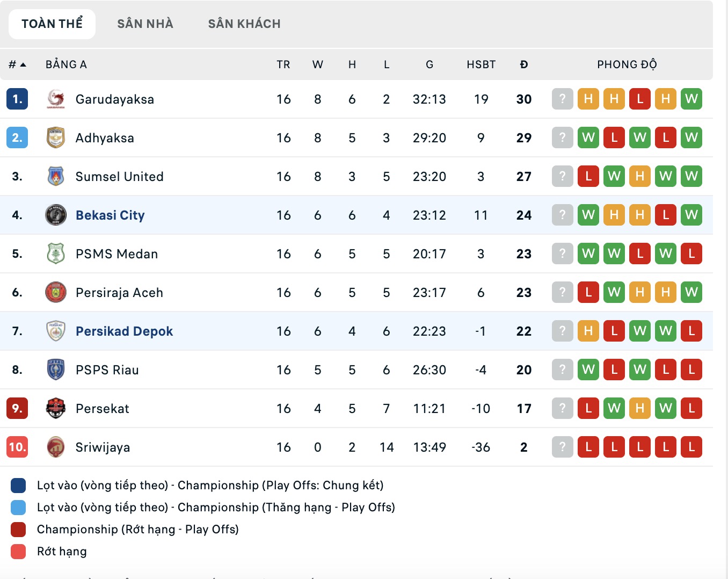Open the TOÀN THỂ standings tab
728x579 pixels.
point(52,24)
